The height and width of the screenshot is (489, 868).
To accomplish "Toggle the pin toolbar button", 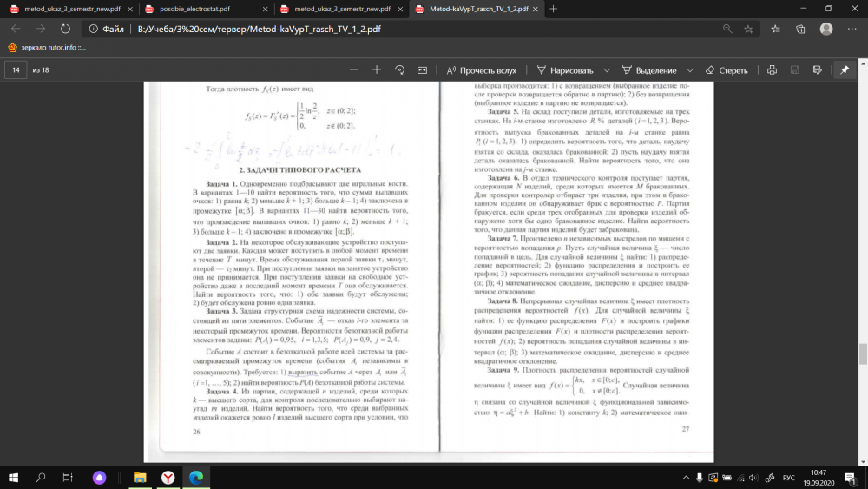I will tap(845, 69).
